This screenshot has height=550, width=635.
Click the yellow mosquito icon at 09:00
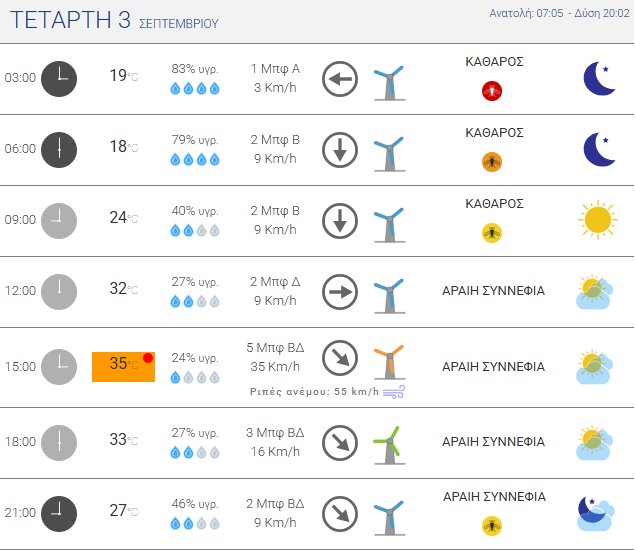[x=492, y=233]
